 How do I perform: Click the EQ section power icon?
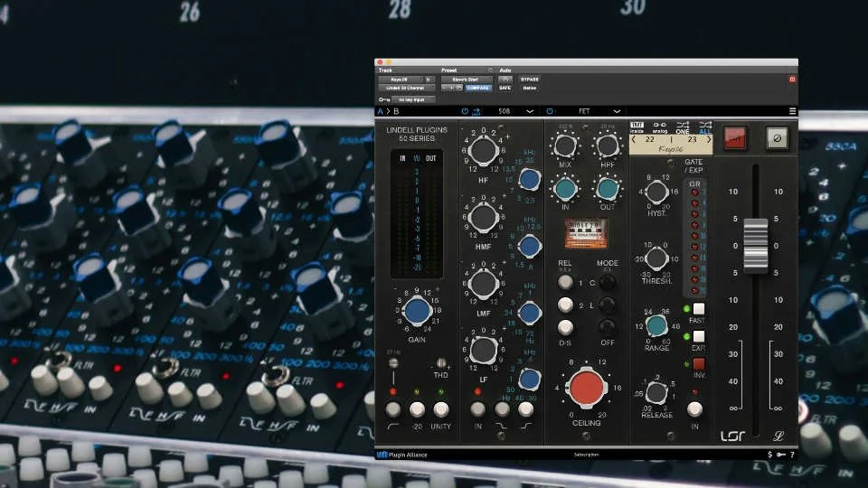point(465,111)
